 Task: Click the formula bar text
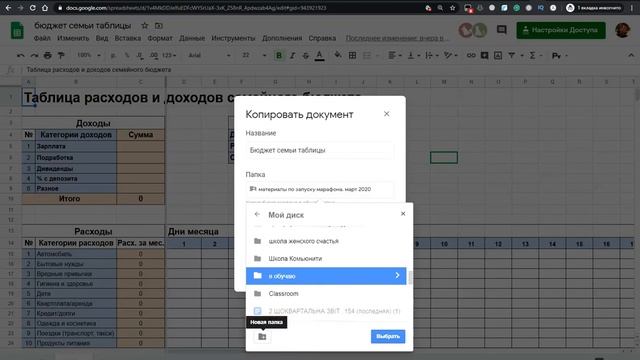click(x=99, y=69)
